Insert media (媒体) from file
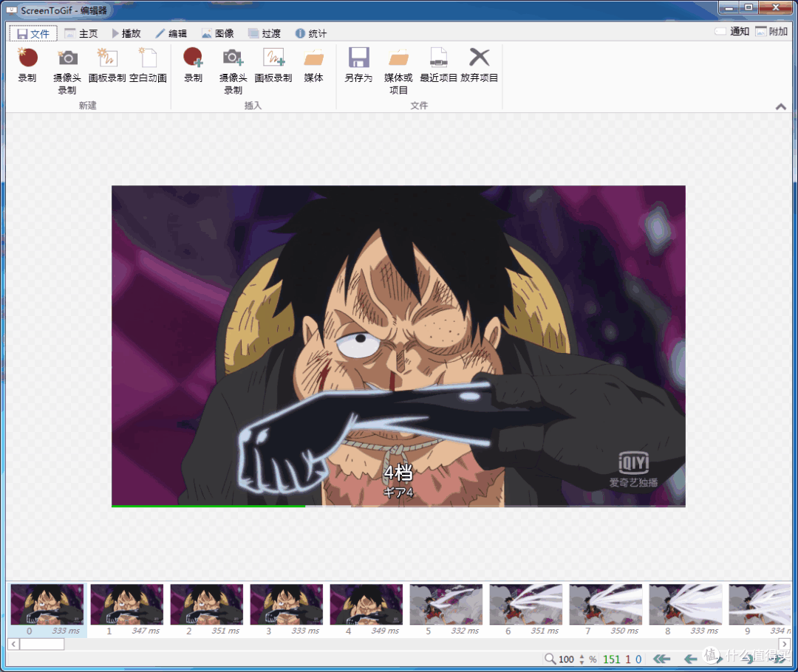The image size is (798, 672). [313, 64]
